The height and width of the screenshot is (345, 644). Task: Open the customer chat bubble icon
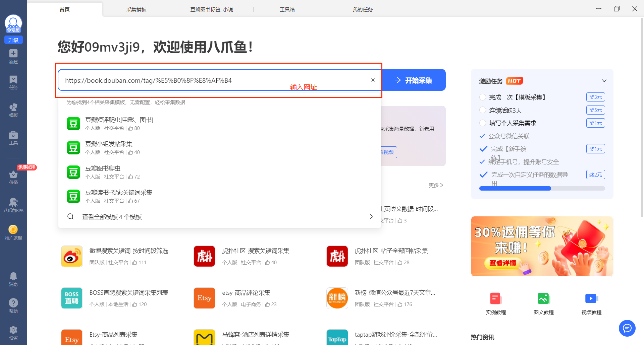click(x=627, y=328)
